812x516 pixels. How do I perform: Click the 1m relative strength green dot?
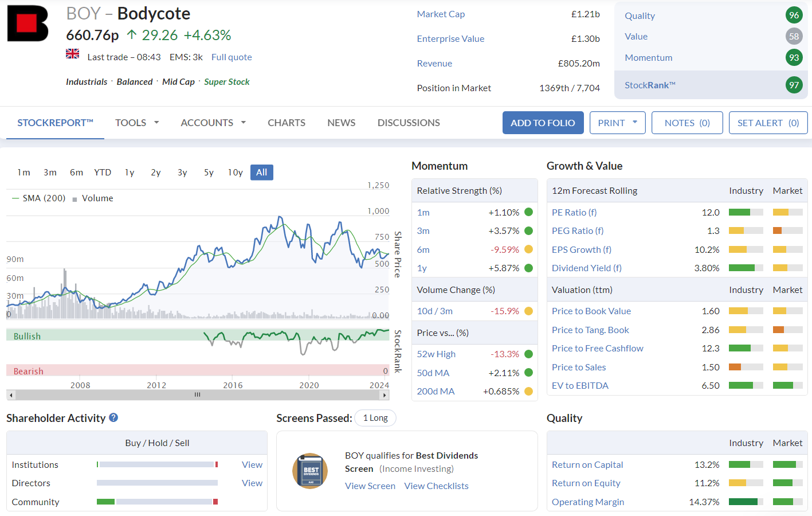tap(528, 212)
